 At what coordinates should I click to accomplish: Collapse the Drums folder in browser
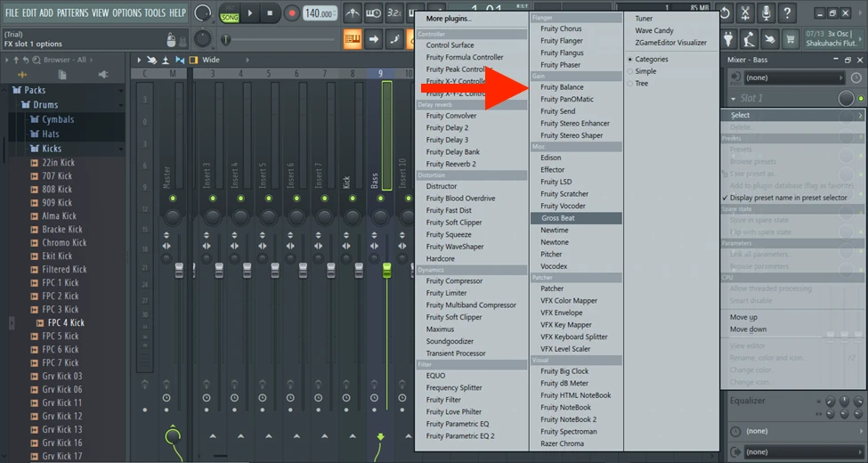39,105
